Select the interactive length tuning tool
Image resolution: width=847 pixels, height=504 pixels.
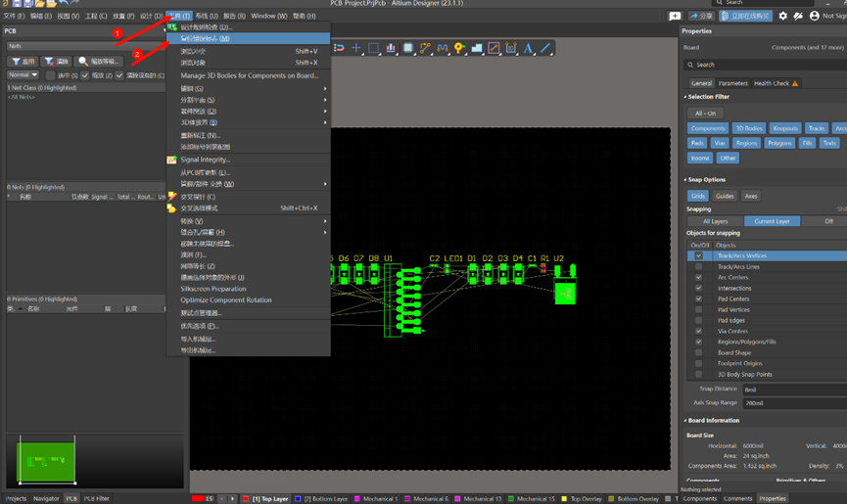coord(443,48)
